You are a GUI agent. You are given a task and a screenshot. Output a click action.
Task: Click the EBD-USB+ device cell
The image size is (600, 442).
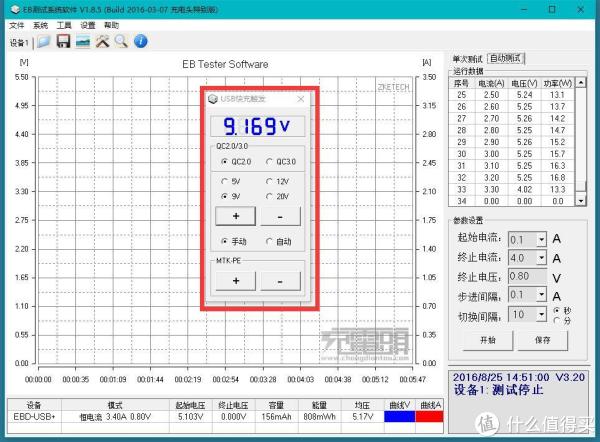[x=34, y=416]
